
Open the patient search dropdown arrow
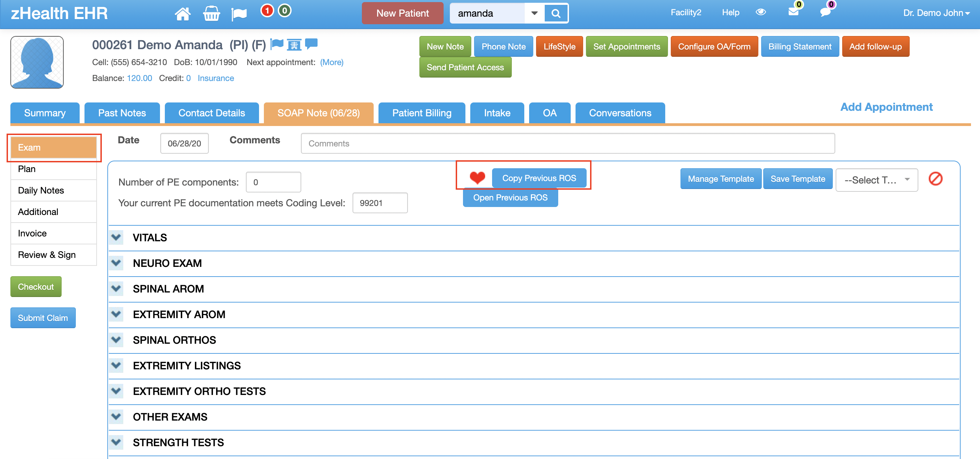[534, 13]
